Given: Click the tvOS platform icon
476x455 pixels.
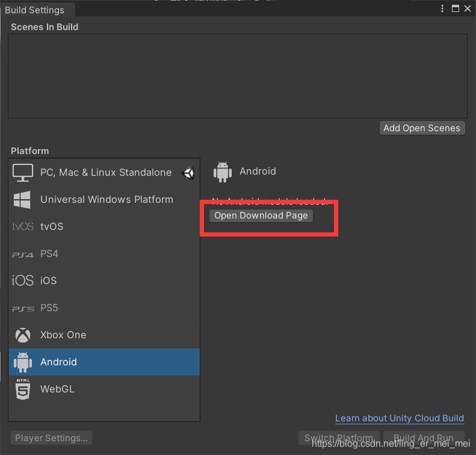Looking at the screenshot, I should click(23, 226).
